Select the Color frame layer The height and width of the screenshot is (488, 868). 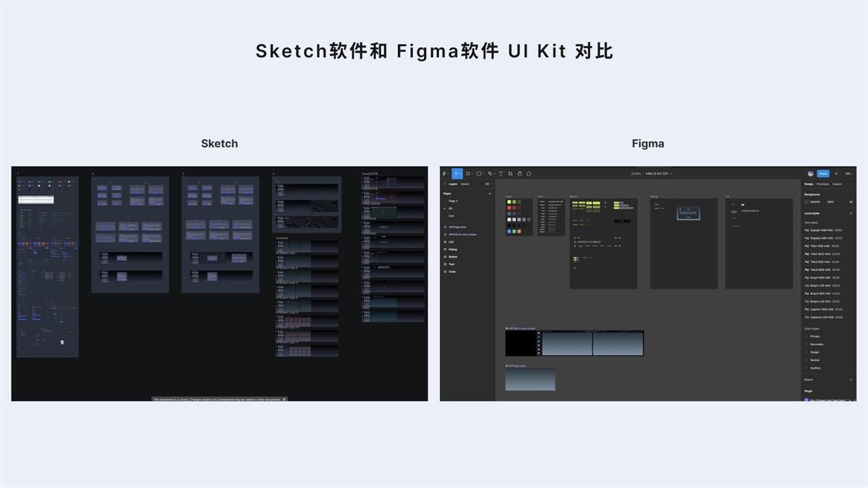coord(452,272)
